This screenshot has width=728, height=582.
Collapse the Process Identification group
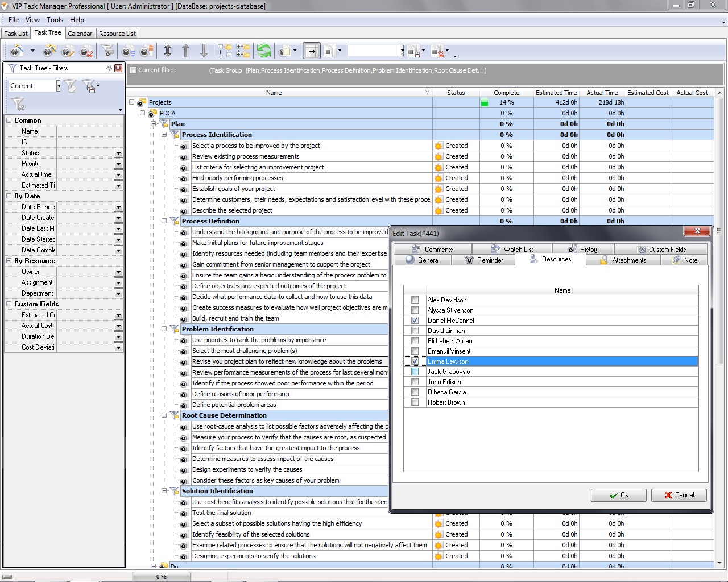pyautogui.click(x=164, y=135)
